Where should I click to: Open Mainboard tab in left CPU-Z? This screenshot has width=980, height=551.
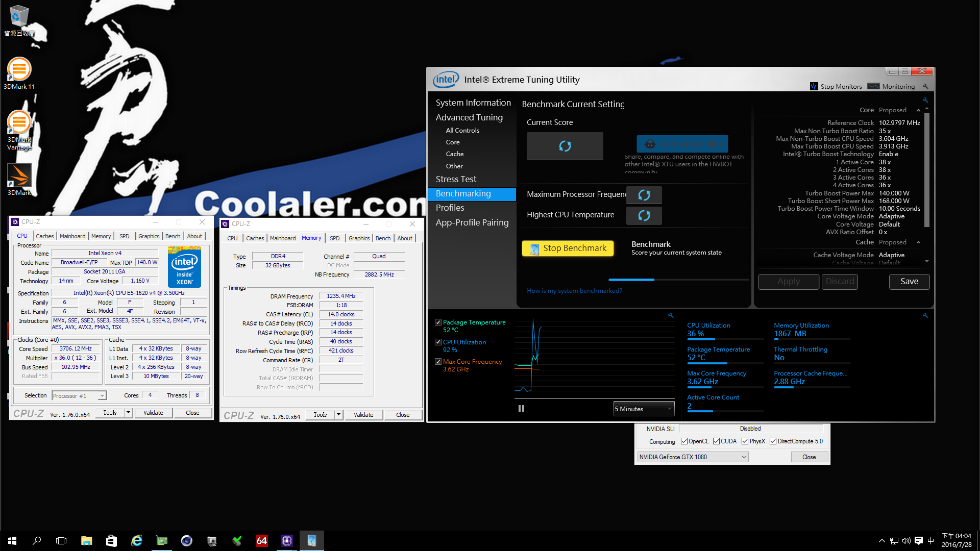72,236
